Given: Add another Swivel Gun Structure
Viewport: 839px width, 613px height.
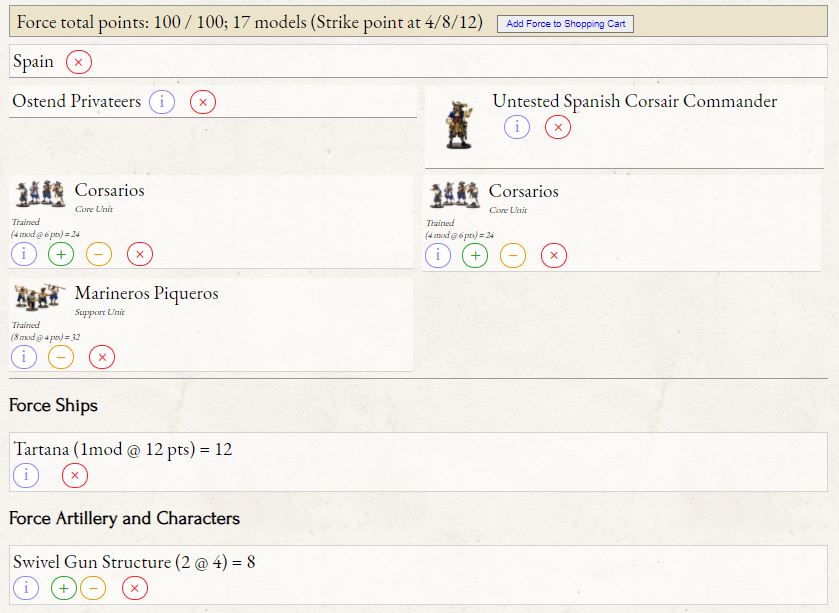Looking at the screenshot, I should click(63, 588).
